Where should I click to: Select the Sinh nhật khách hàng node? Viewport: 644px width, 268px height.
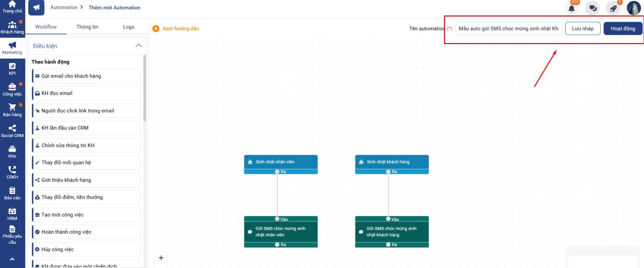coord(392,162)
